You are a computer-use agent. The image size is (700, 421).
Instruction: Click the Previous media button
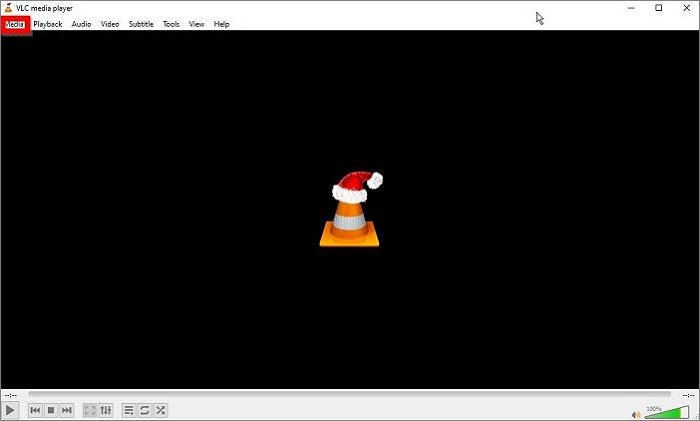35,410
